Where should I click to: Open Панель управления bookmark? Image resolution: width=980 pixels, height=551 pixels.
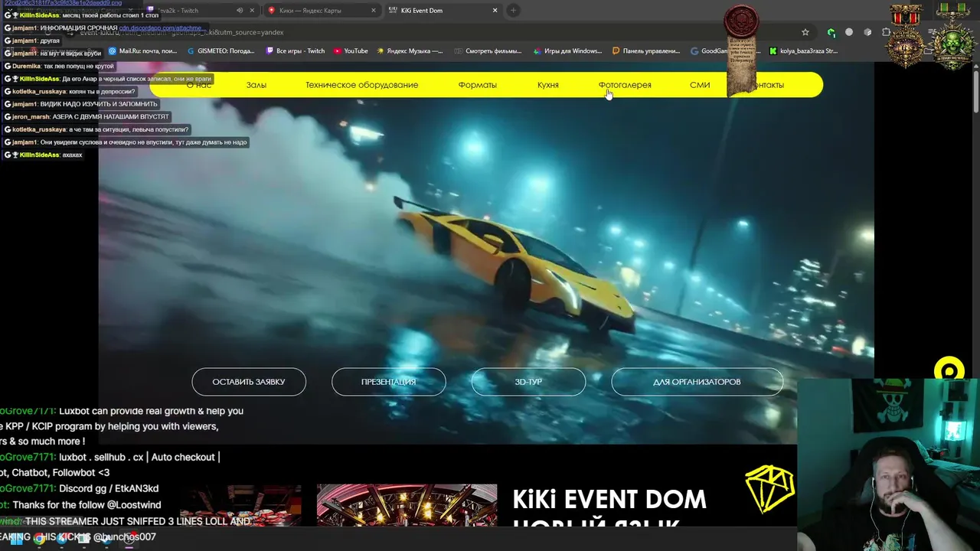[647, 51]
